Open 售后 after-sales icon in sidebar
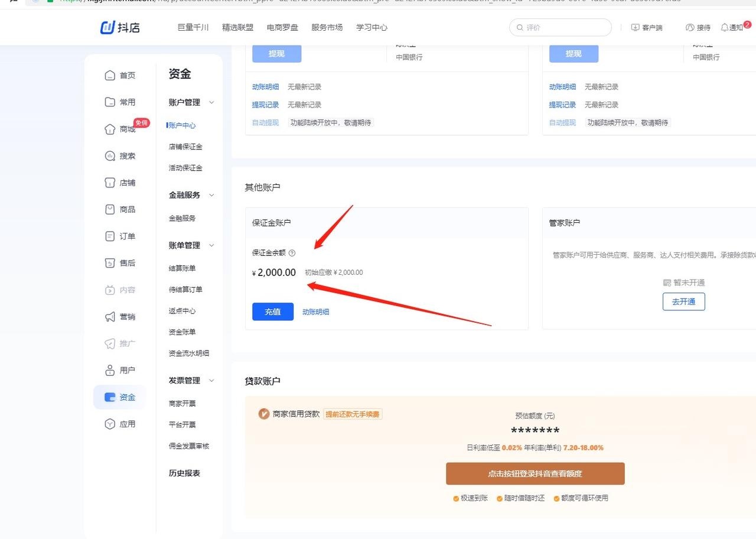 tap(110, 263)
